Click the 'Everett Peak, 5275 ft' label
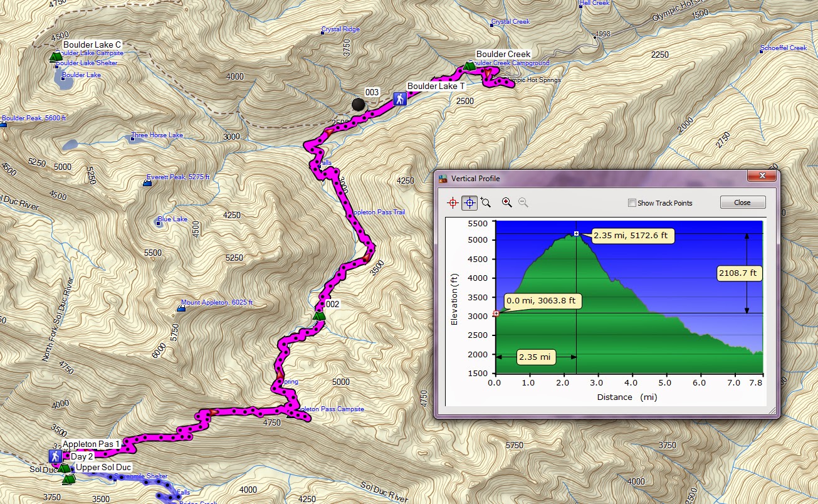Viewport: 818px width, 504px height. pos(178,177)
